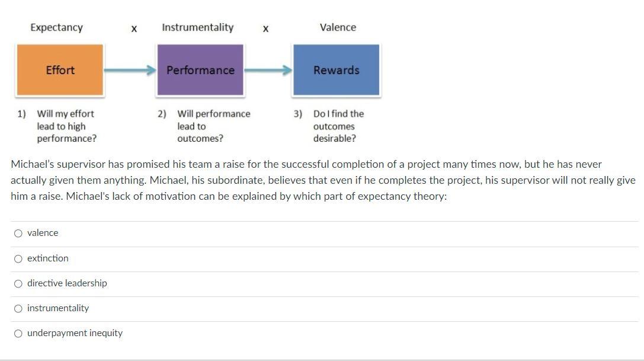Select the directive leadership answer option

pyautogui.click(x=18, y=283)
